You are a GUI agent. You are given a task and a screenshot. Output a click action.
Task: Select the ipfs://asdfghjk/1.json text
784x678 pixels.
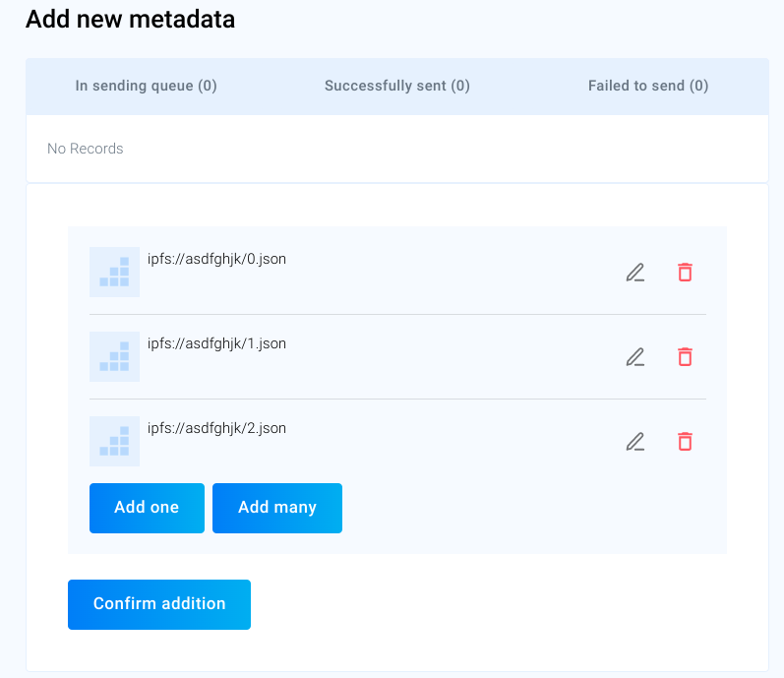216,344
